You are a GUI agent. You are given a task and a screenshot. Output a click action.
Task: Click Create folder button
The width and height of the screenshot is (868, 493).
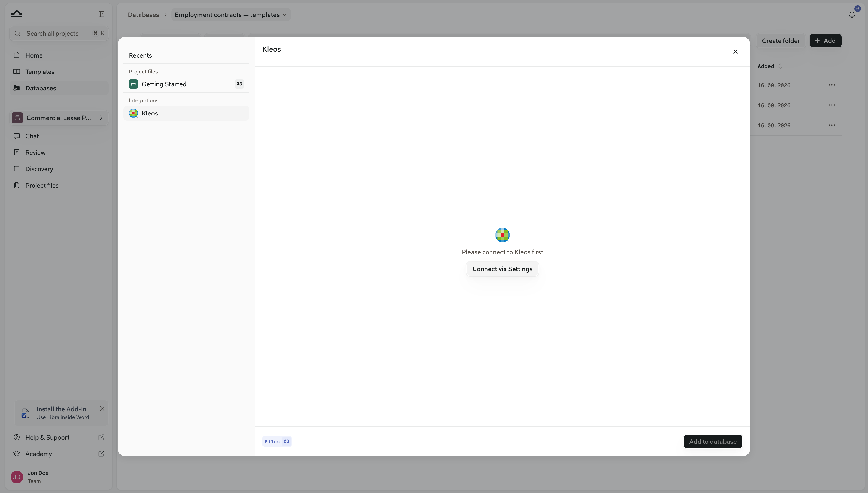pos(781,41)
